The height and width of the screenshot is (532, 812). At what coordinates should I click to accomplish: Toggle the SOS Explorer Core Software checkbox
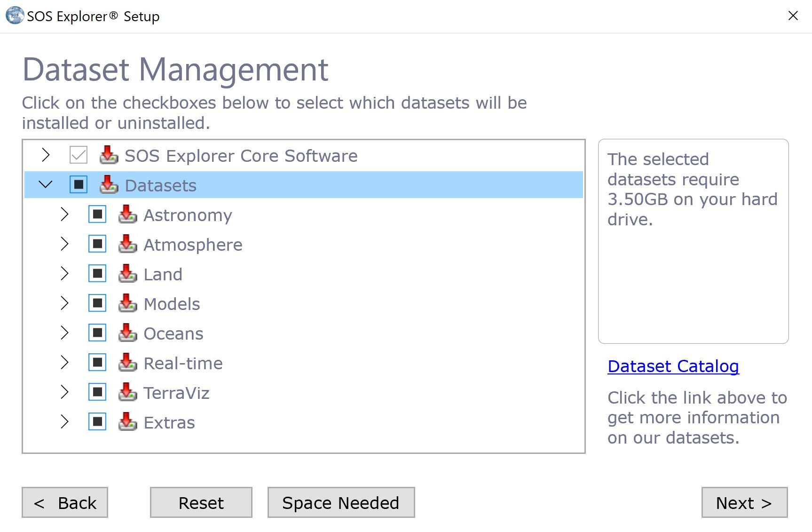pyautogui.click(x=79, y=155)
